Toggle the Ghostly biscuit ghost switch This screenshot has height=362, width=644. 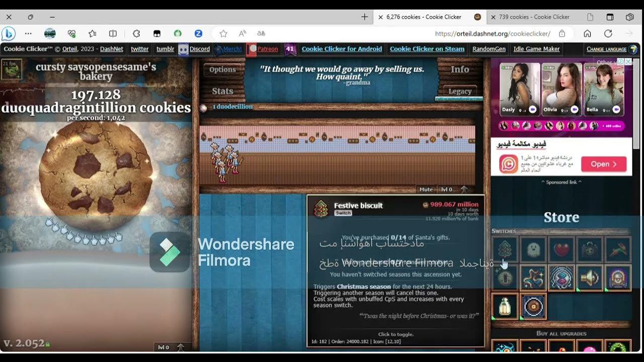tap(533, 249)
